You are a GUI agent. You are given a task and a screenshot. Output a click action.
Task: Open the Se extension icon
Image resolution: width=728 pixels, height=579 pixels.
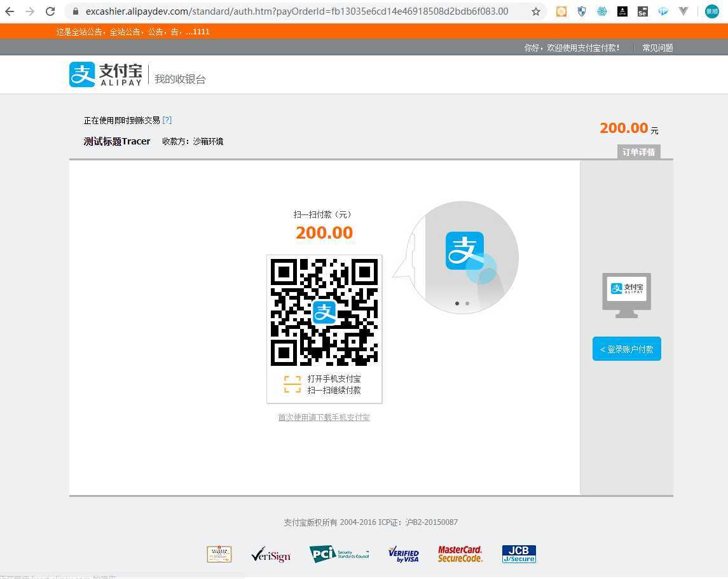[x=643, y=11]
